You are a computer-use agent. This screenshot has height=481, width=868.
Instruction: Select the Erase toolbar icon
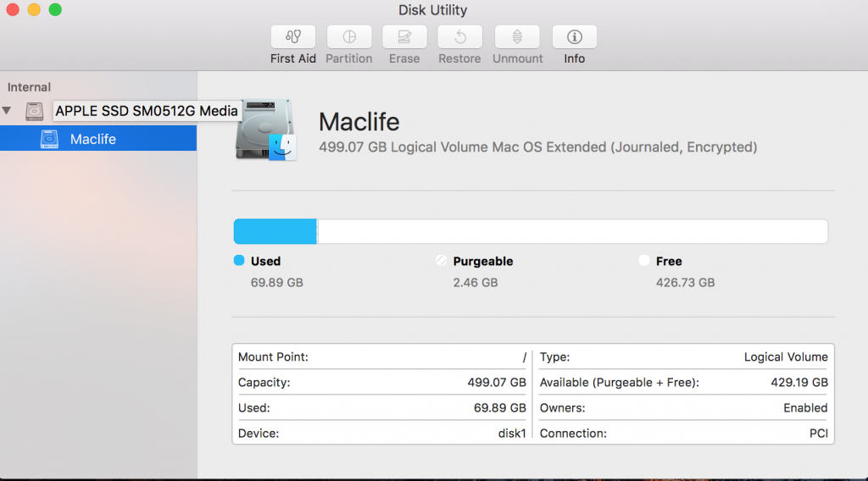tap(404, 37)
